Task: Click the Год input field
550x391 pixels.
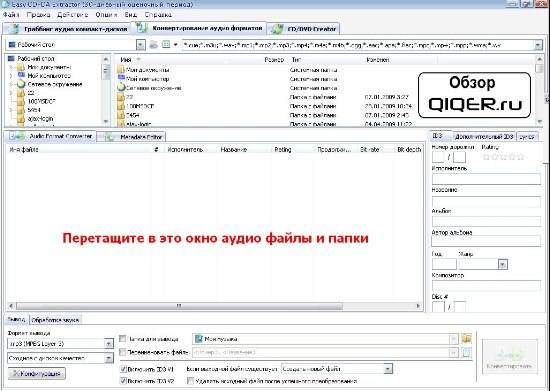Action: pyautogui.click(x=444, y=264)
